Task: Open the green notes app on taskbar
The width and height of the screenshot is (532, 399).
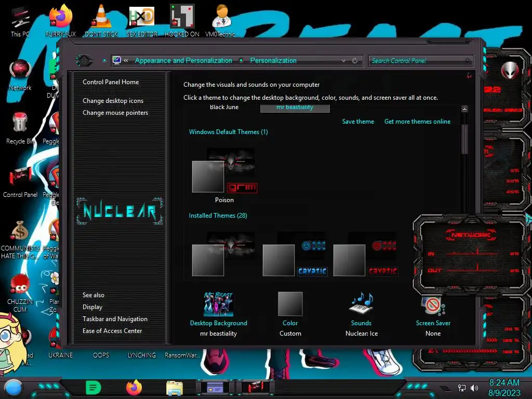Action: (94, 388)
